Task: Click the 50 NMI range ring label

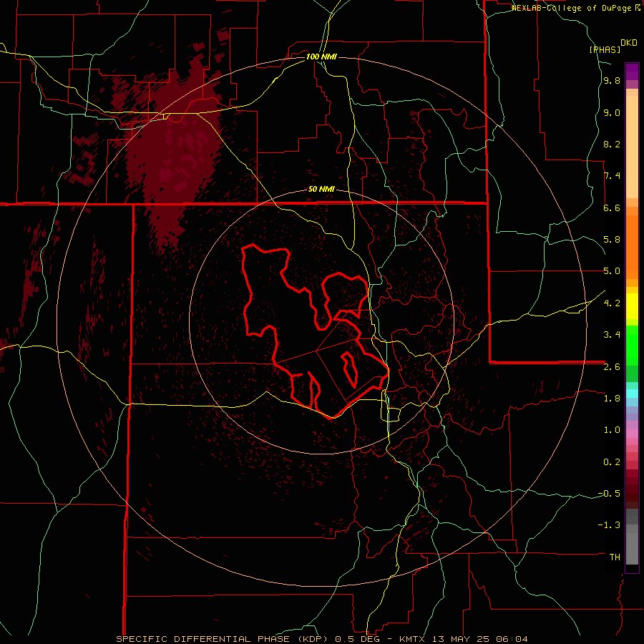Action: (321, 189)
